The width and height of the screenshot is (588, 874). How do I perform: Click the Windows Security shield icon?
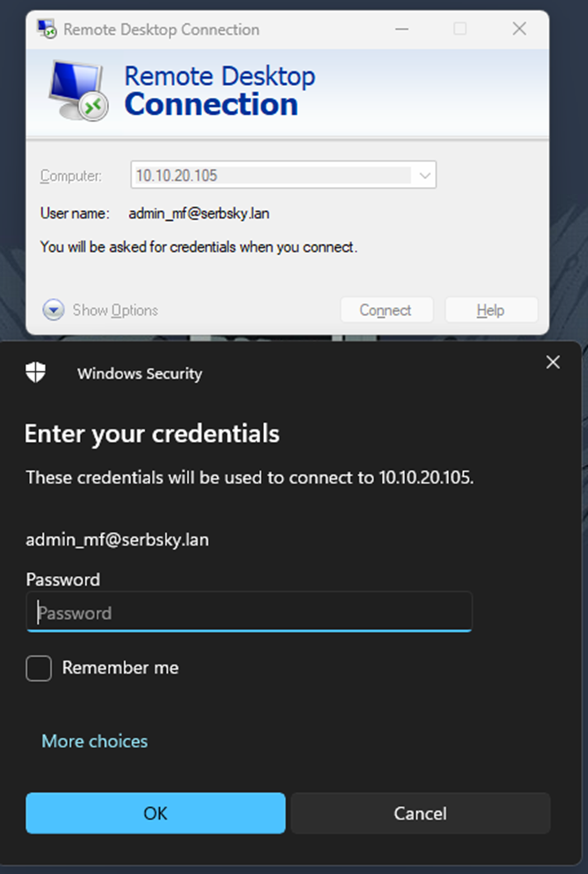(x=36, y=372)
